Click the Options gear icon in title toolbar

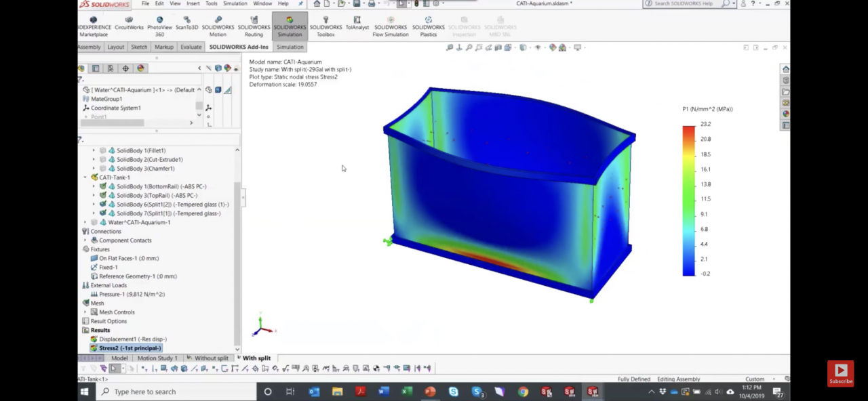click(x=435, y=3)
